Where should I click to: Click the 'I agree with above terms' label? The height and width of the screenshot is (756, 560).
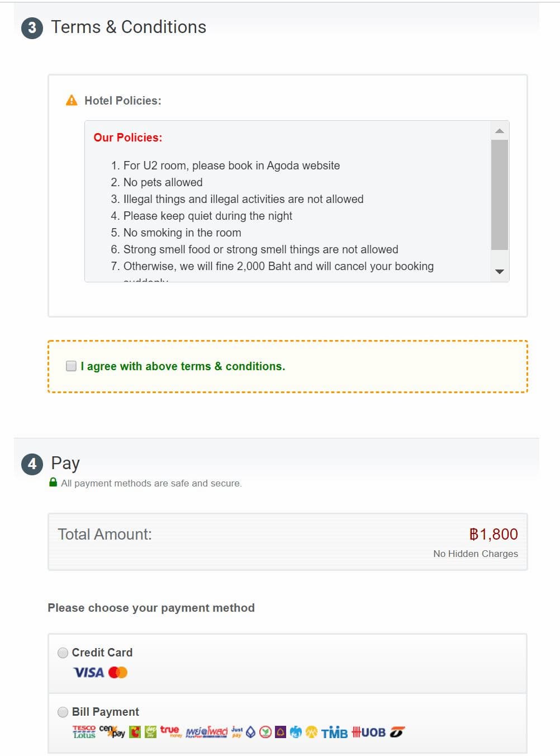point(183,366)
